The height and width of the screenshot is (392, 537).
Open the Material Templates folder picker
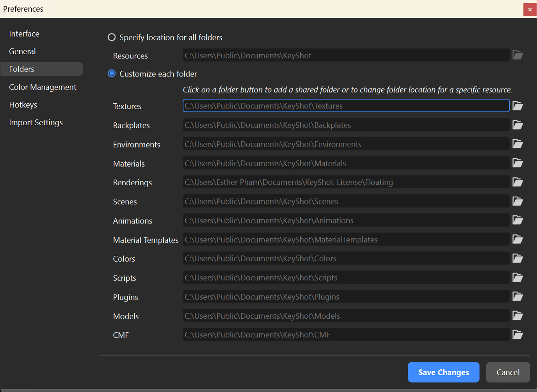[x=517, y=239]
